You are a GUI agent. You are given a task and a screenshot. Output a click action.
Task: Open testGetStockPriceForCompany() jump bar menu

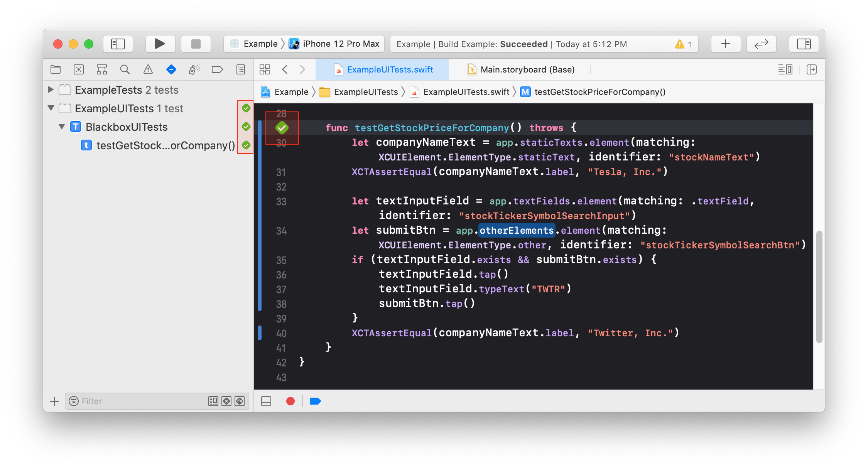tap(593, 92)
